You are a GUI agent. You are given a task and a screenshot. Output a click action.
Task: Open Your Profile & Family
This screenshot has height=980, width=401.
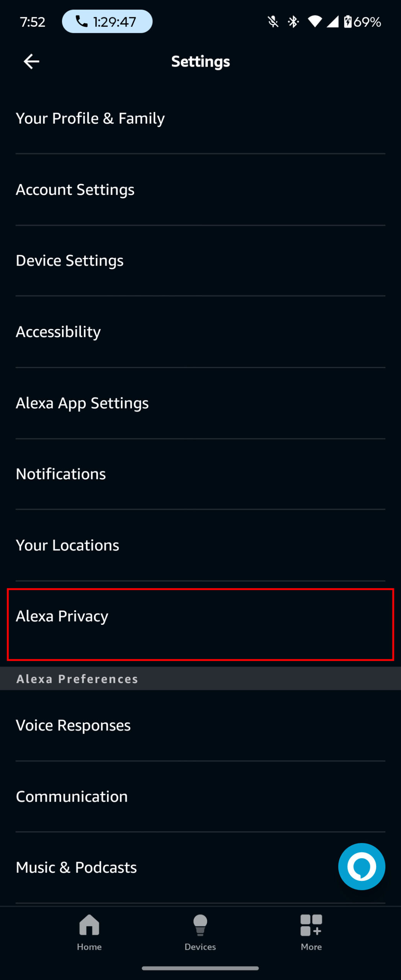pyautogui.click(x=90, y=118)
